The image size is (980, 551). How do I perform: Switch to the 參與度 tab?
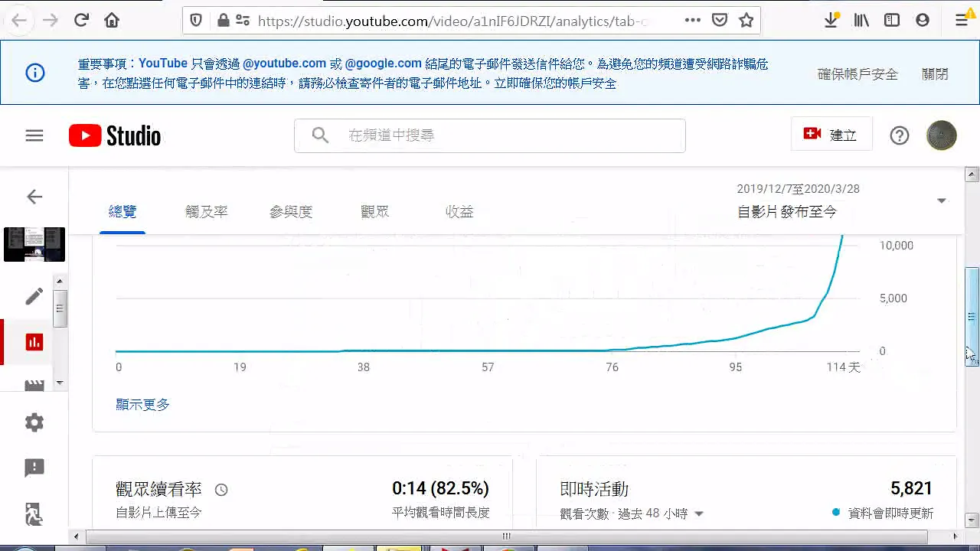pyautogui.click(x=291, y=212)
